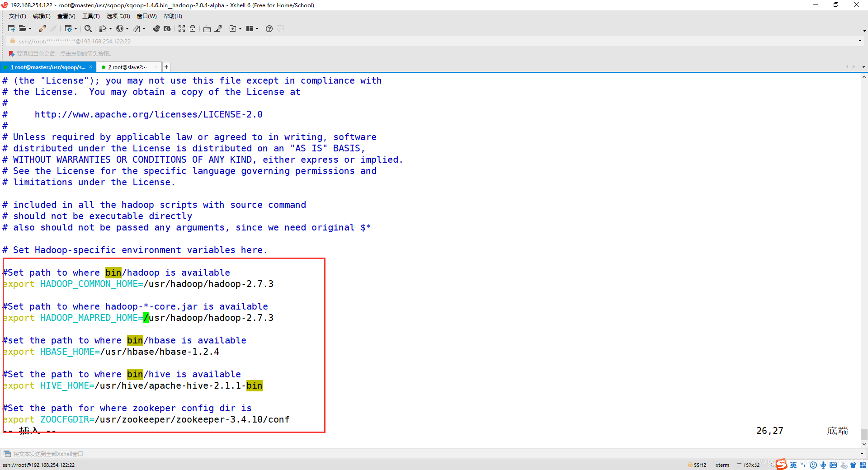Click the Font letter A icon
868x470 pixels.
[x=137, y=28]
